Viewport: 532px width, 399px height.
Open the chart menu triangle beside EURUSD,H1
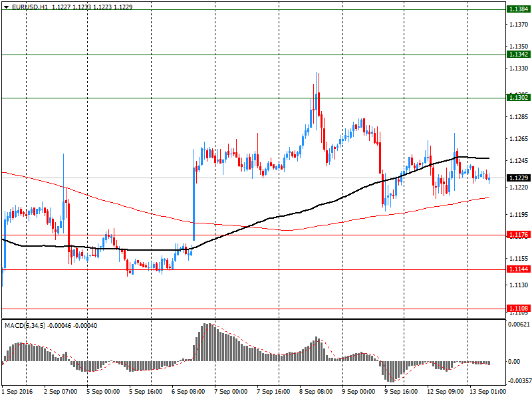[7, 7]
